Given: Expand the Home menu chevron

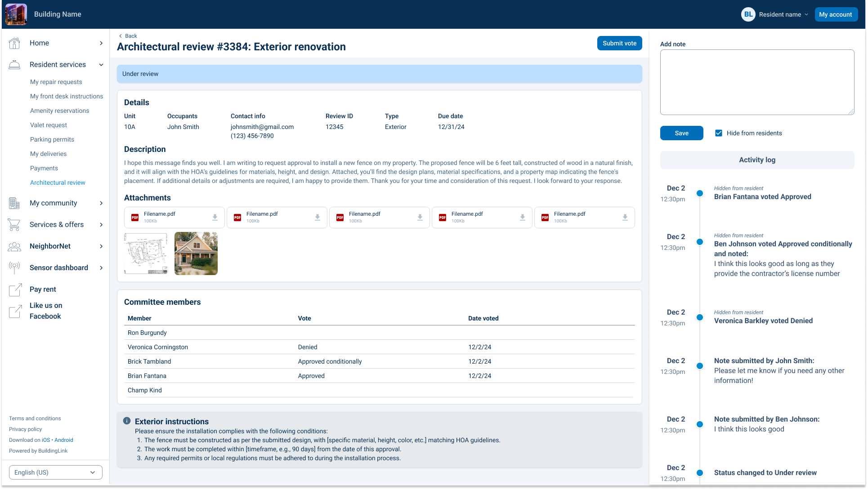Looking at the screenshot, I should click(x=101, y=43).
